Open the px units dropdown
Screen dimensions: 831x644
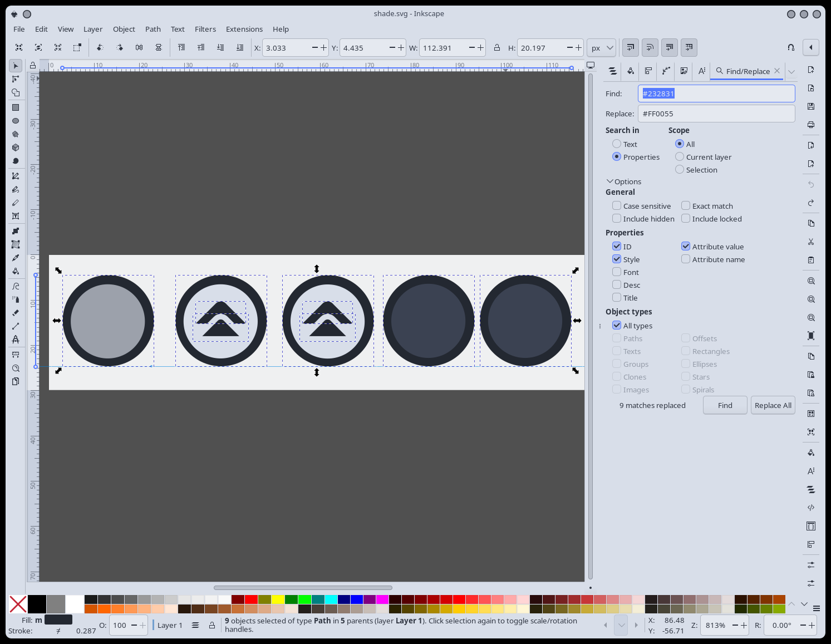coord(602,48)
